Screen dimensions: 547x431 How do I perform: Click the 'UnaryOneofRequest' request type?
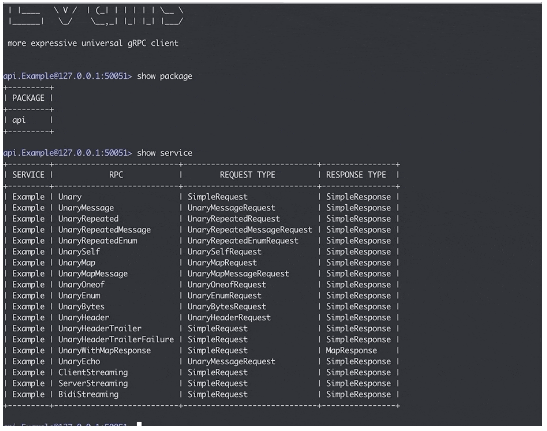click(226, 285)
